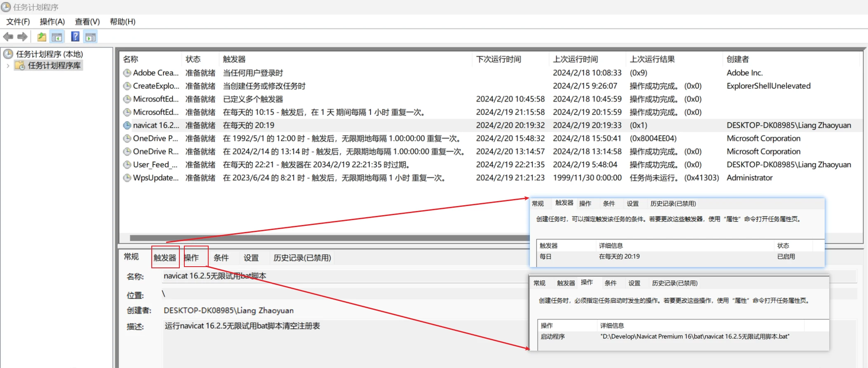The width and height of the screenshot is (868, 368).
Task: Select the WpsUpdate... task name
Action: pos(156,178)
